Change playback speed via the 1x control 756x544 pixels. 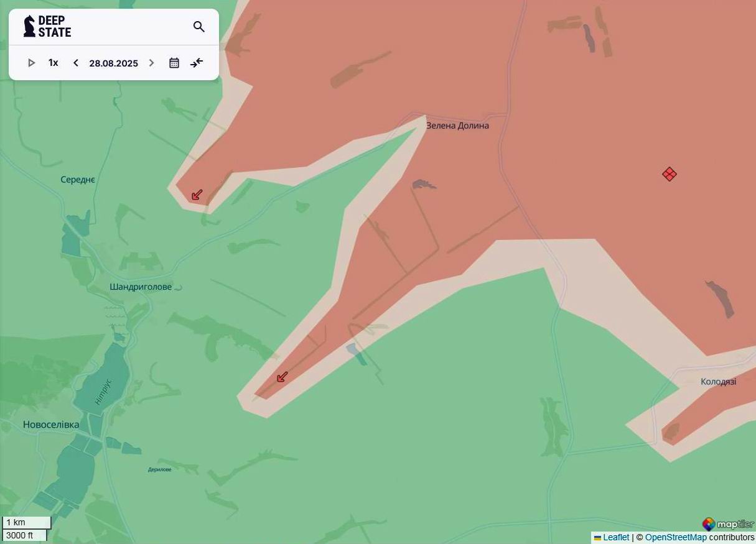click(53, 62)
